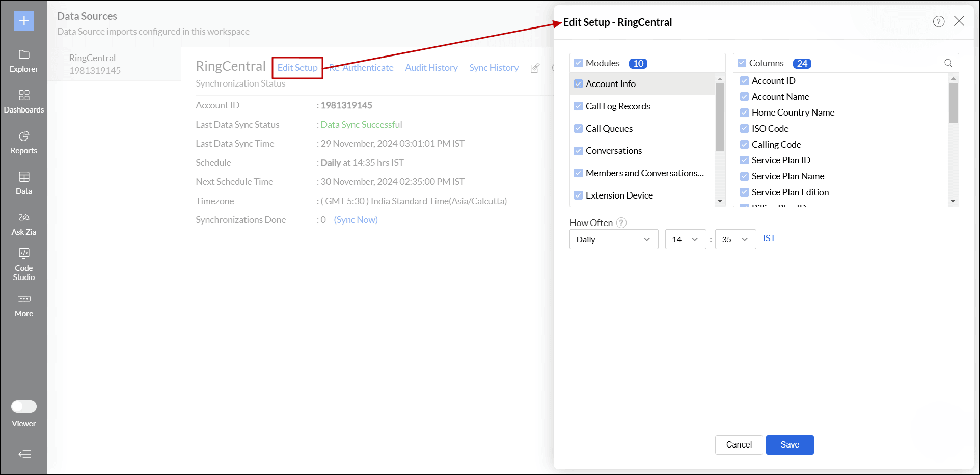Image resolution: width=980 pixels, height=475 pixels.
Task: Toggle the Conversations module checkbox
Action: pos(578,151)
